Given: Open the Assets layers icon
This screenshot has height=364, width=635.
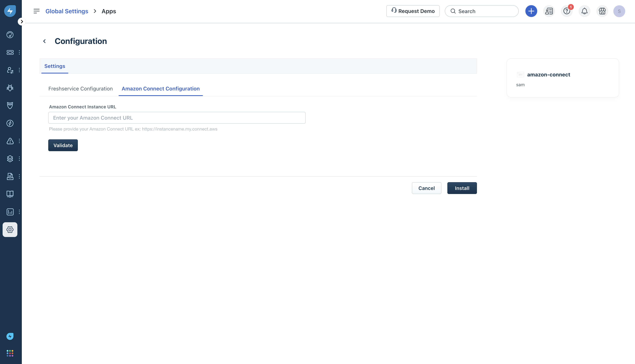Looking at the screenshot, I should click(x=10, y=159).
